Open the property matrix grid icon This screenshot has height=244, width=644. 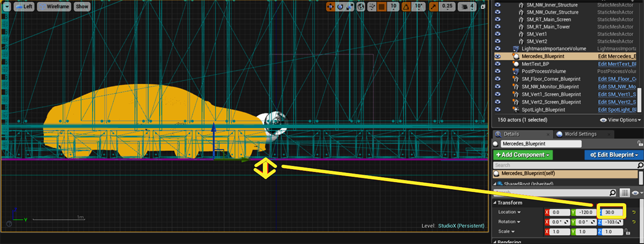click(x=624, y=192)
